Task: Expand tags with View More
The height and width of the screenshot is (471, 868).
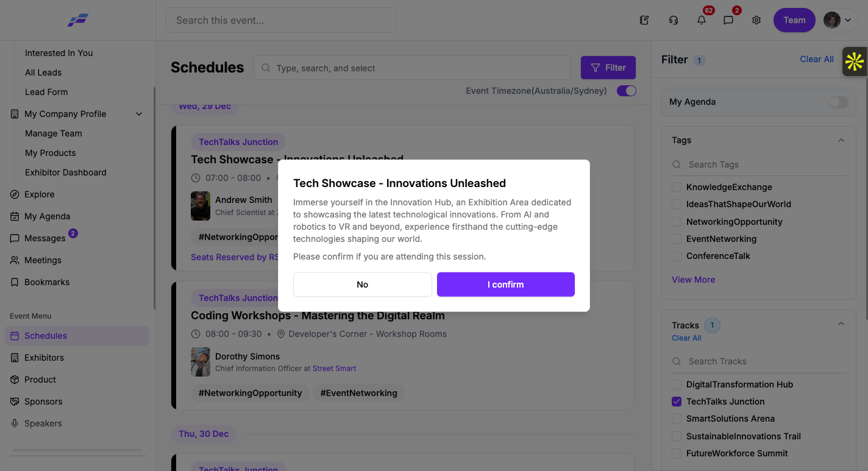Action: click(694, 280)
